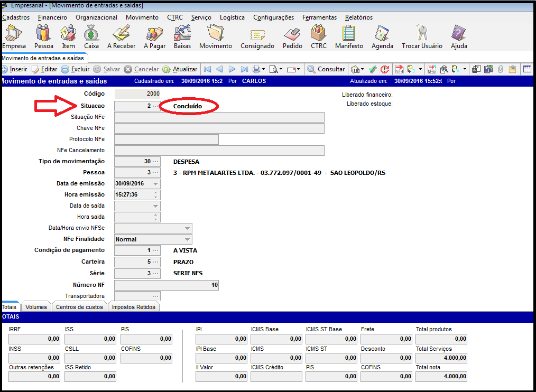
Task: Click the Caixa money bag icon
Action: pos(91,34)
